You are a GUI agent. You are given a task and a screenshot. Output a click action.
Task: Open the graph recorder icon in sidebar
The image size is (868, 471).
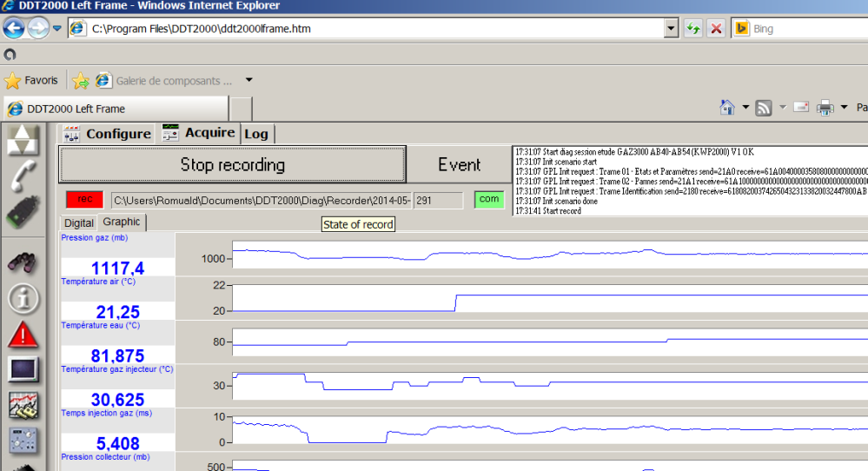[x=23, y=405]
